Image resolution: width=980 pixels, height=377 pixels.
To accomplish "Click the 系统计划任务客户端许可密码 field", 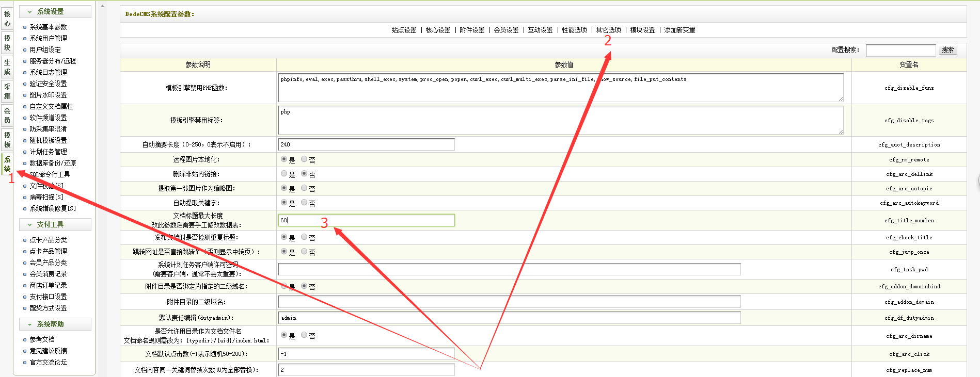I will click(x=510, y=269).
